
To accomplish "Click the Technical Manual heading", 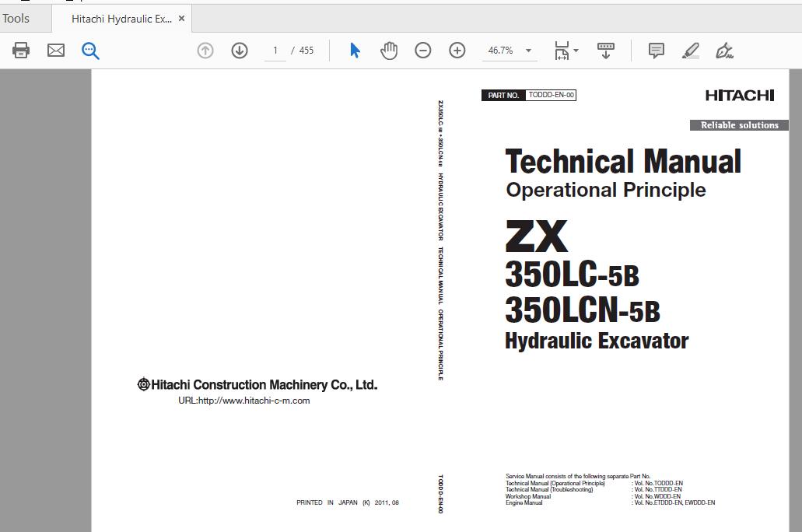I will coord(623,162).
